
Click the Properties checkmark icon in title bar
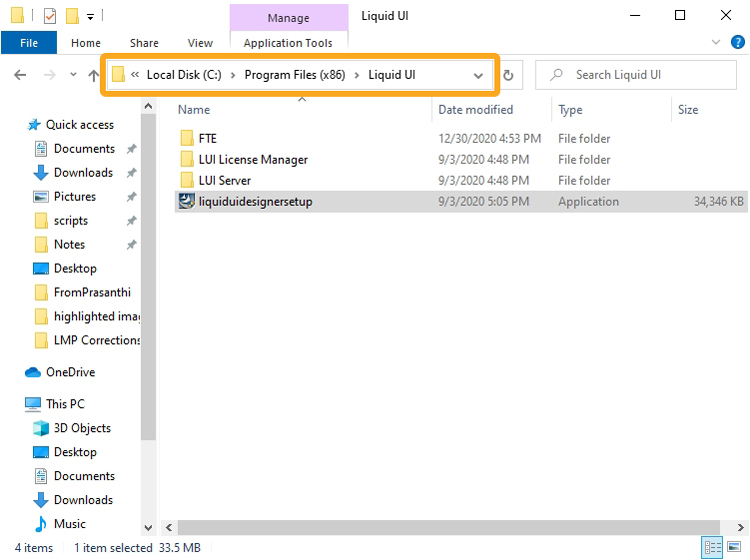coord(50,16)
